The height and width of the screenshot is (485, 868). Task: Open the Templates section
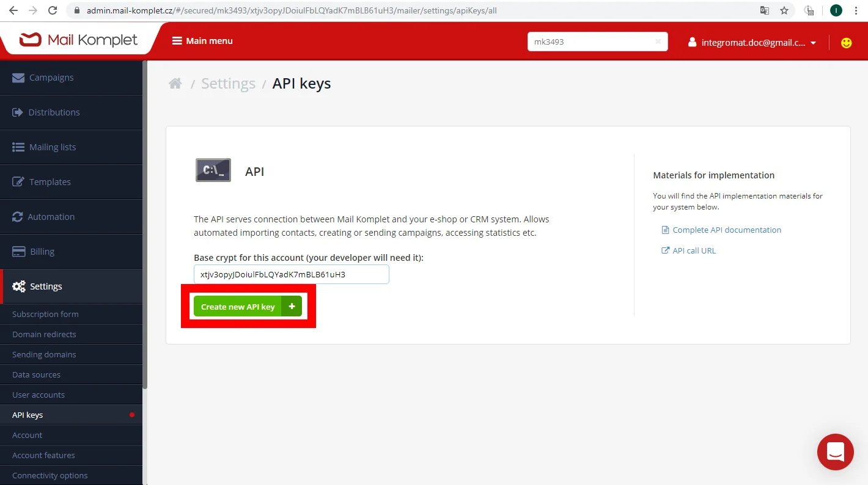71,182
